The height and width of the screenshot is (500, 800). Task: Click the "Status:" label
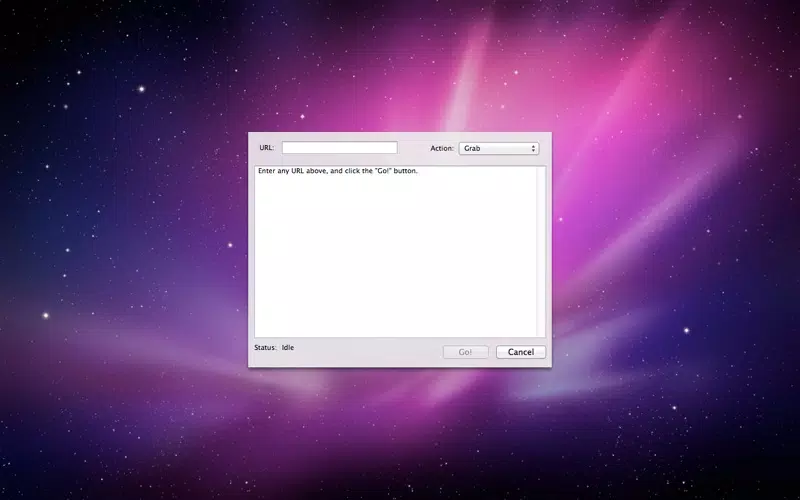(264, 348)
